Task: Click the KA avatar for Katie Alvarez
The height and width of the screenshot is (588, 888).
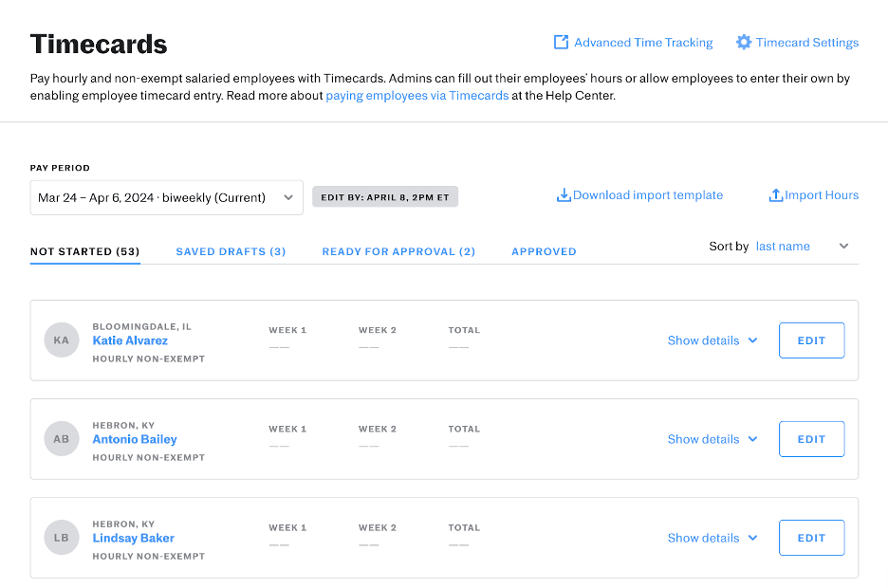Action: (62, 340)
